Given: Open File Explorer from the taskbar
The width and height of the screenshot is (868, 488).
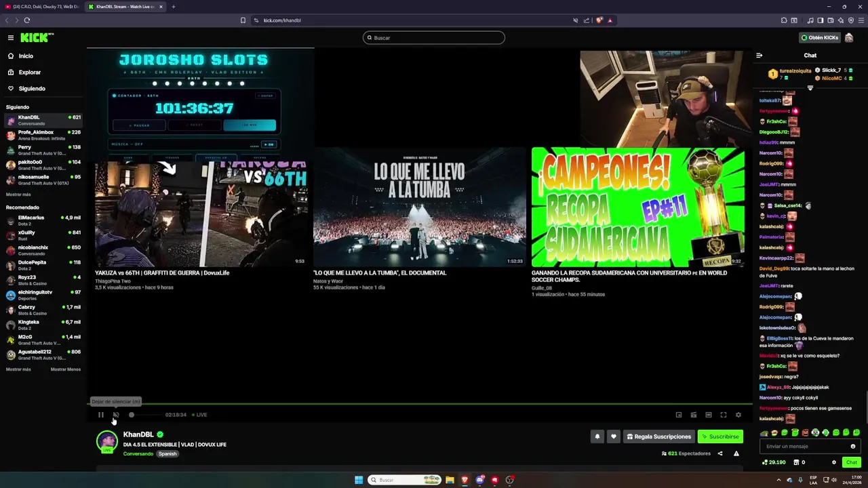Looking at the screenshot, I should [450, 480].
